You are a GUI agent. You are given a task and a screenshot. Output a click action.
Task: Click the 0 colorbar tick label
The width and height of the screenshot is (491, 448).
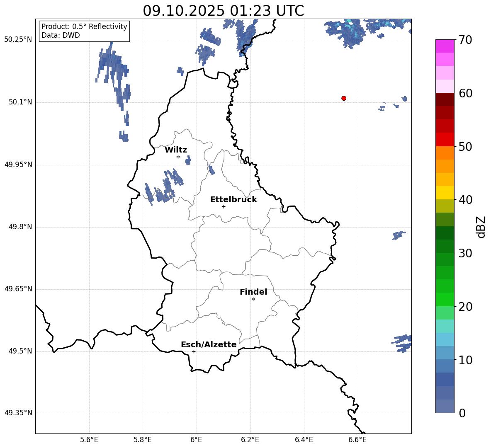pyautogui.click(x=462, y=413)
